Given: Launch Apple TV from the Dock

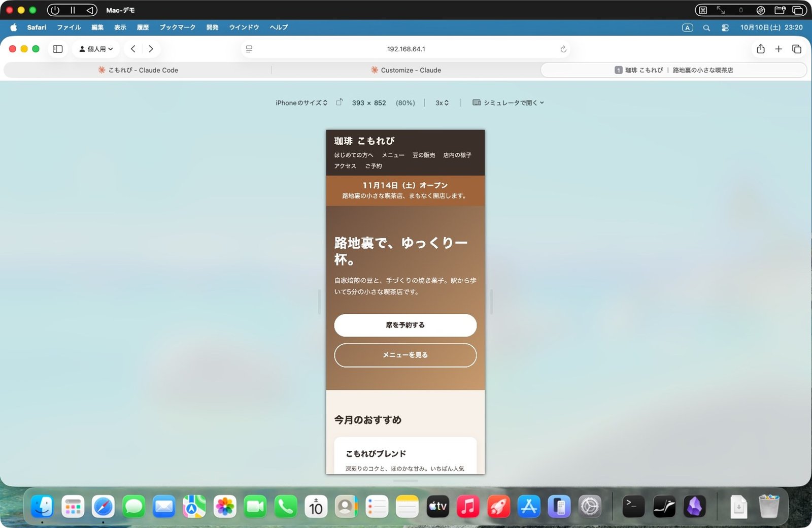Looking at the screenshot, I should pos(438,507).
